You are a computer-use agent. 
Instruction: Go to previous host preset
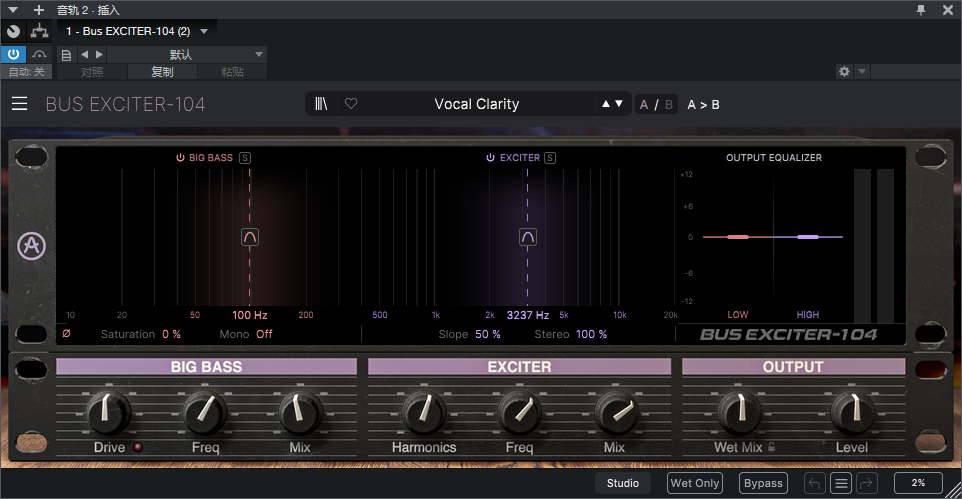coord(85,54)
